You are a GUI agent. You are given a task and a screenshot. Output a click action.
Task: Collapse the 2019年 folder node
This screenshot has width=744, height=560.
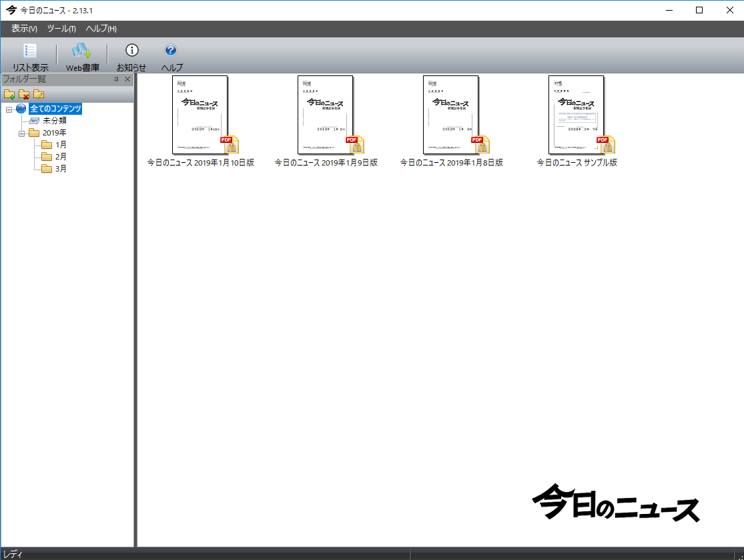21,133
